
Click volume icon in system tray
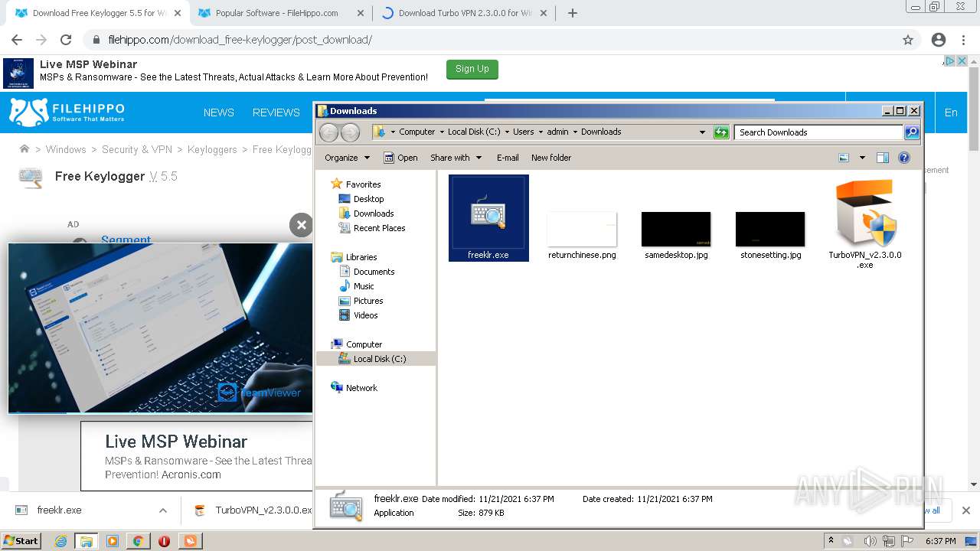click(870, 541)
